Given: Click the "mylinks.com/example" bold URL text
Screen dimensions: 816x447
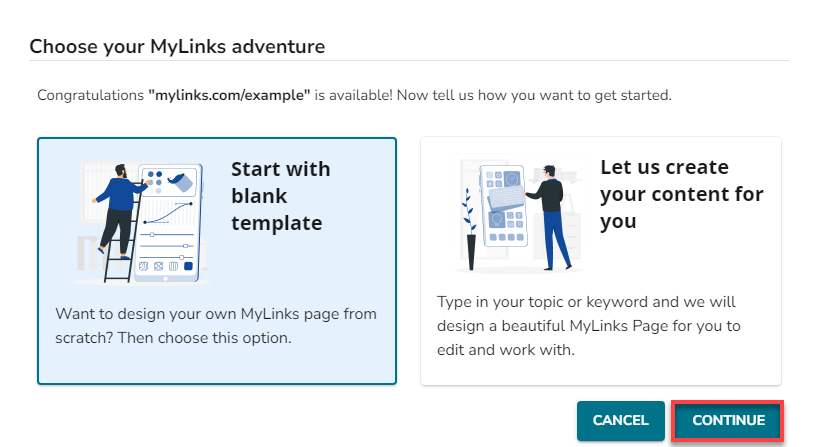Looking at the screenshot, I should (x=229, y=96).
